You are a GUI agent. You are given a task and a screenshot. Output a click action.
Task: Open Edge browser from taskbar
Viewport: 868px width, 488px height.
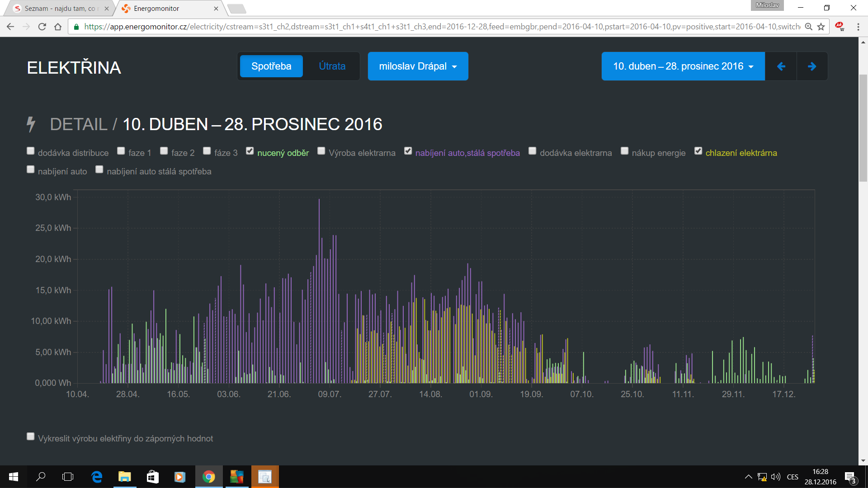click(97, 477)
